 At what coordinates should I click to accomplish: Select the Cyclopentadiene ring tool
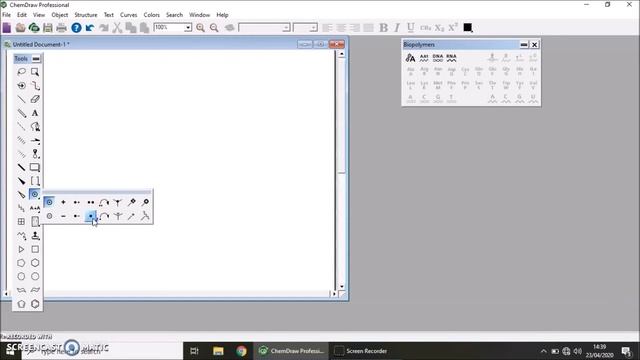(x=21, y=304)
